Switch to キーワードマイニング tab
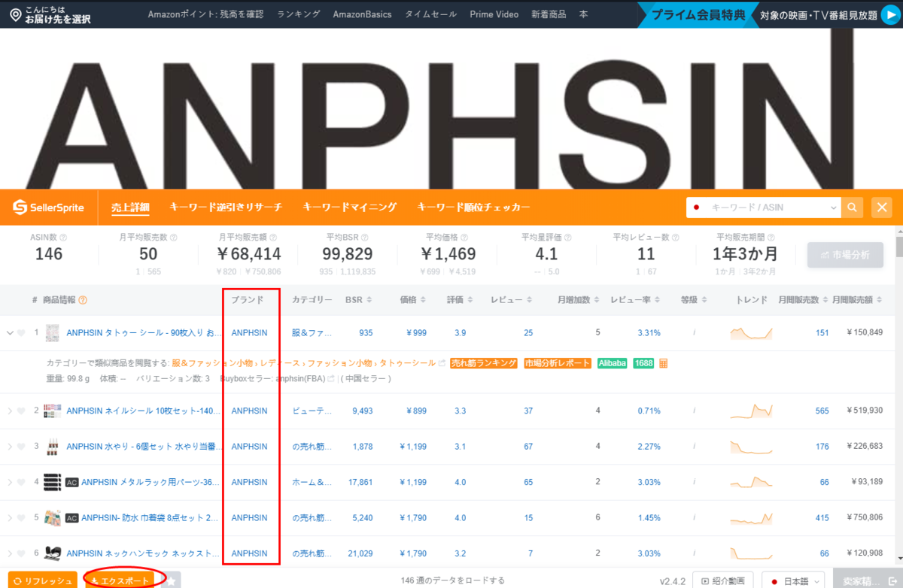 [349, 208]
